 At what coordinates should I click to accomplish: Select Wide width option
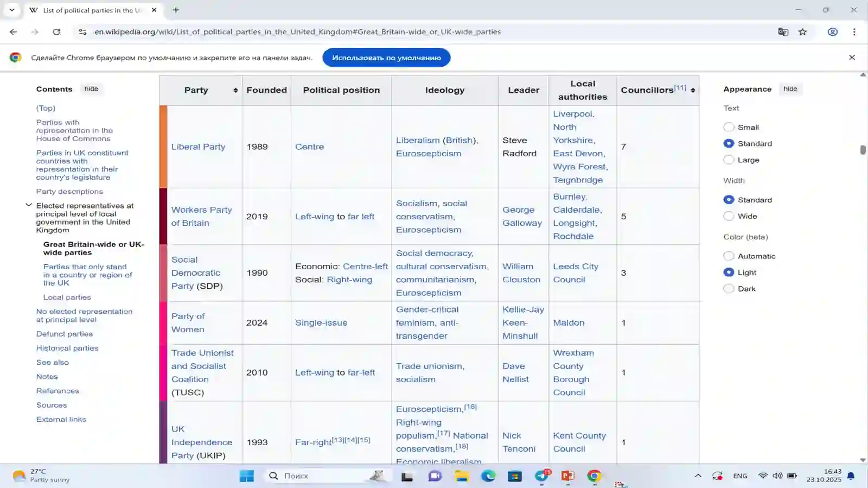(729, 216)
